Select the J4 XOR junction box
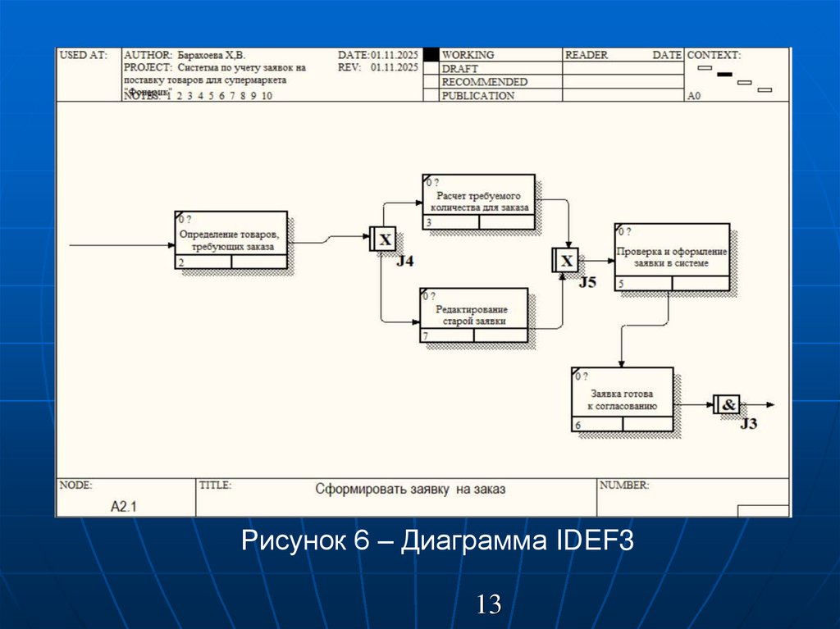The image size is (840, 629). coord(383,239)
